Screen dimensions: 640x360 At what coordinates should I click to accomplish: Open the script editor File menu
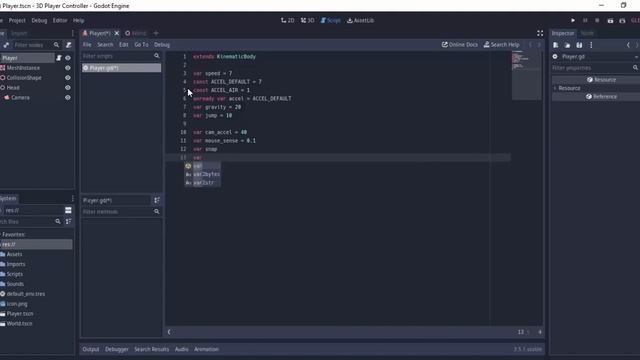(x=87, y=44)
